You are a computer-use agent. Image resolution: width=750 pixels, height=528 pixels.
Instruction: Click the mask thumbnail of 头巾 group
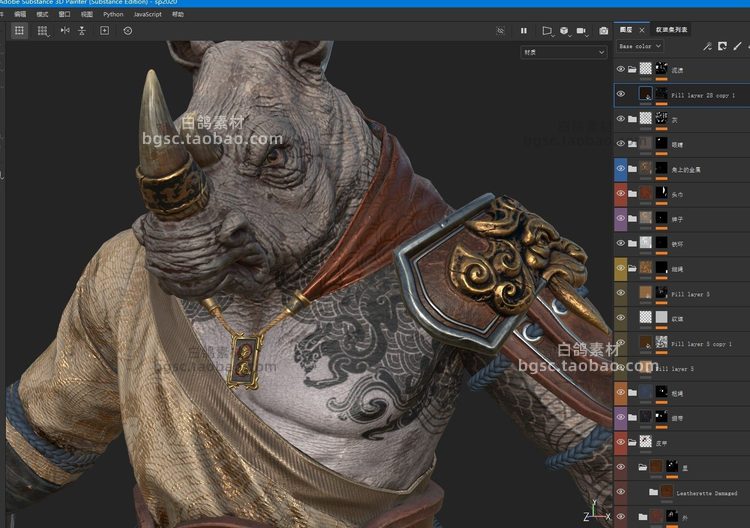662,192
